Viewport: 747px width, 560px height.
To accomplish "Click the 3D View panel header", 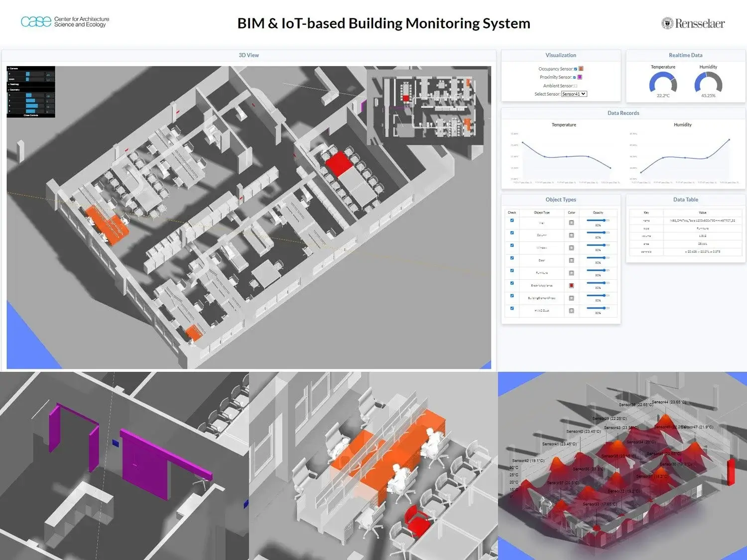I will pos(249,55).
